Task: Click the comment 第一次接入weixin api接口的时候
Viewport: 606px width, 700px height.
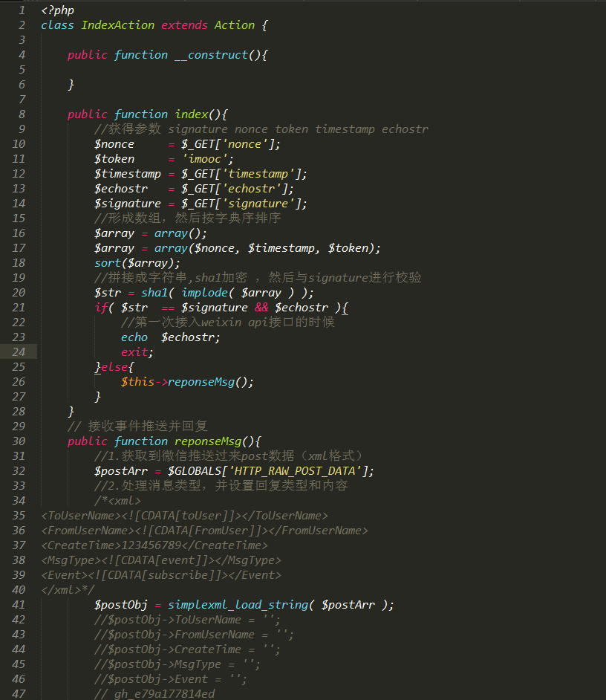Action: 227,323
